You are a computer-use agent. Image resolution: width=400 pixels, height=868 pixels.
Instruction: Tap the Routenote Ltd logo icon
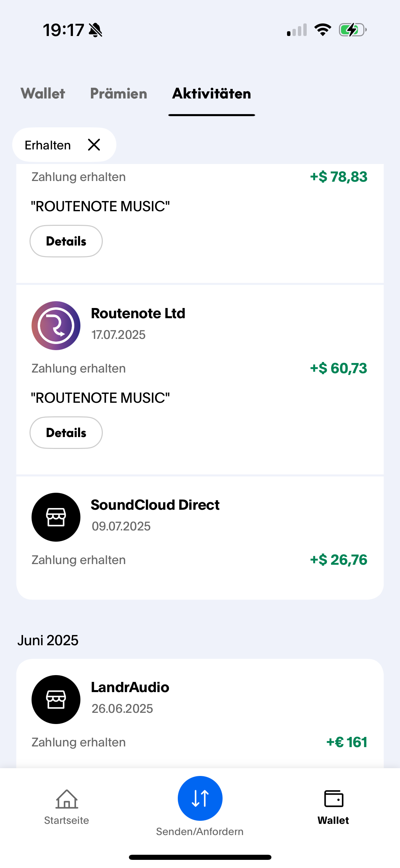coord(56,325)
